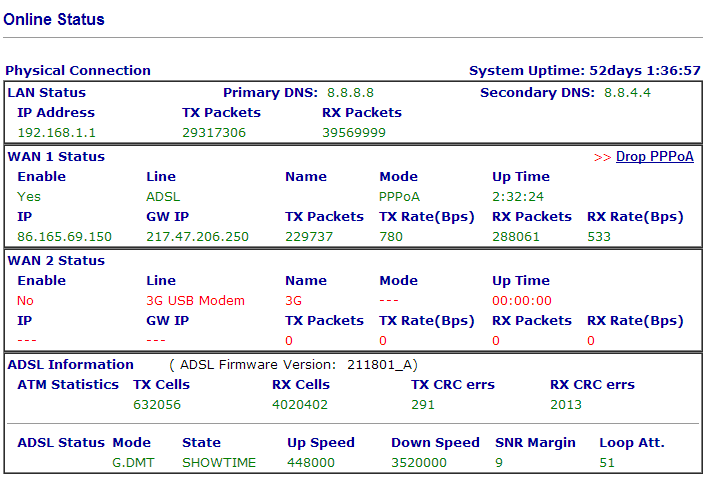Image resolution: width=717 pixels, height=487 pixels.
Task: Click the System Uptime text
Action: click(585, 70)
